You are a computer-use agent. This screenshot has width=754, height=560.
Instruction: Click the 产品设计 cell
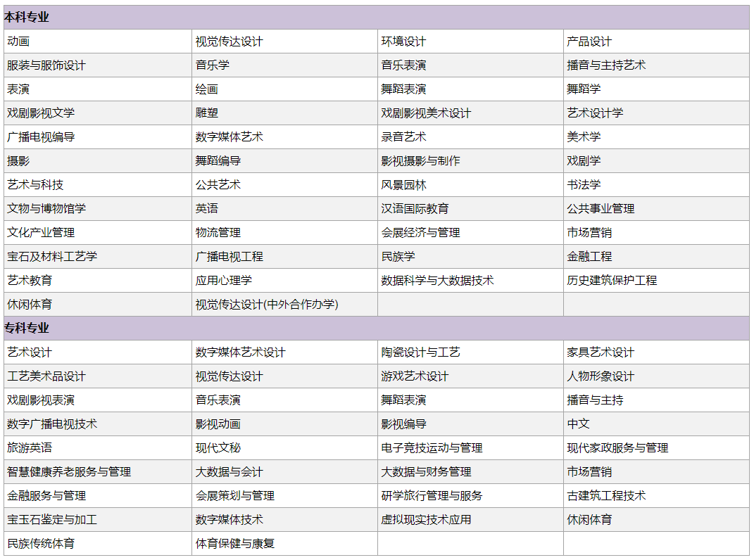click(x=656, y=42)
